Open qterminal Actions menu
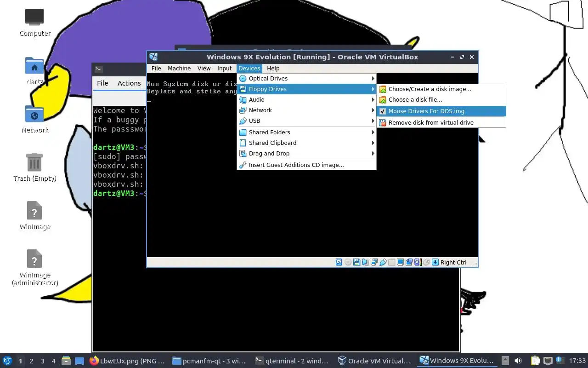The image size is (588, 368). pyautogui.click(x=129, y=83)
